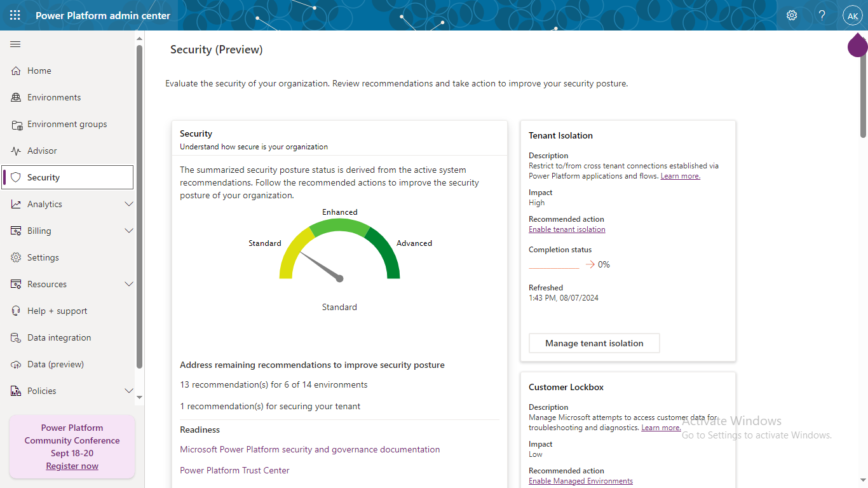The height and width of the screenshot is (488, 868).
Task: Expand the Policies menu chevron
Action: [x=129, y=391]
